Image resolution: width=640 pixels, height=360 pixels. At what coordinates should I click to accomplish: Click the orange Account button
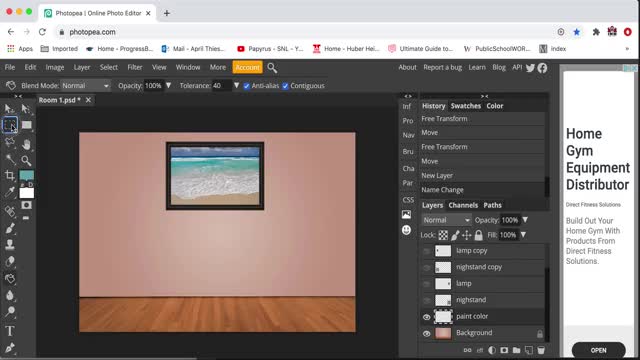pyautogui.click(x=247, y=67)
